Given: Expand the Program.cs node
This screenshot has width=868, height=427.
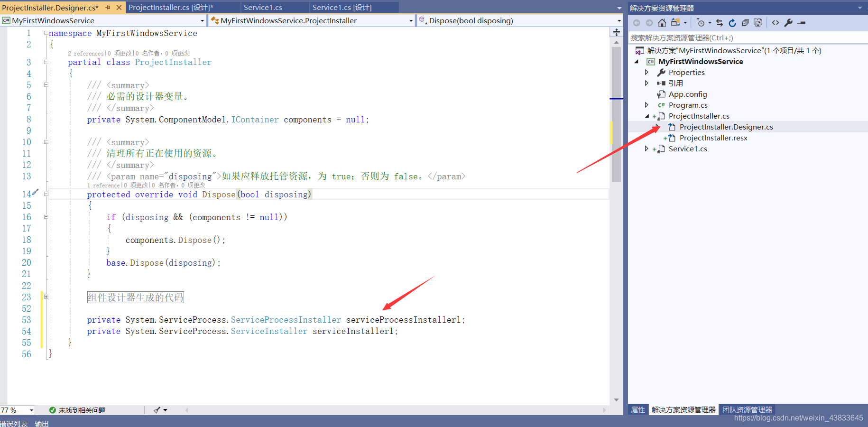Looking at the screenshot, I should tap(646, 105).
